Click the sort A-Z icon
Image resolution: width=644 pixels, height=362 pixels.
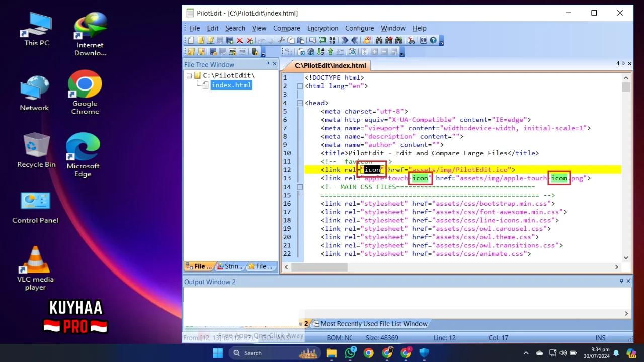point(320,52)
